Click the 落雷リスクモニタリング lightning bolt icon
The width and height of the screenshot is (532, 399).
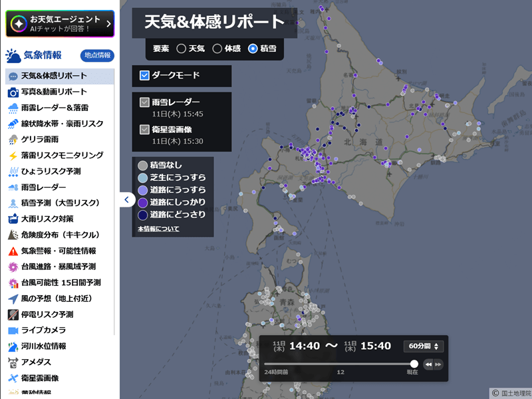[13, 156]
